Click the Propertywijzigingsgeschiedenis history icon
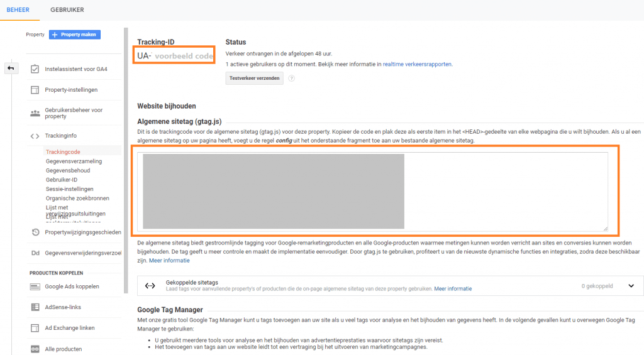 (x=35, y=232)
